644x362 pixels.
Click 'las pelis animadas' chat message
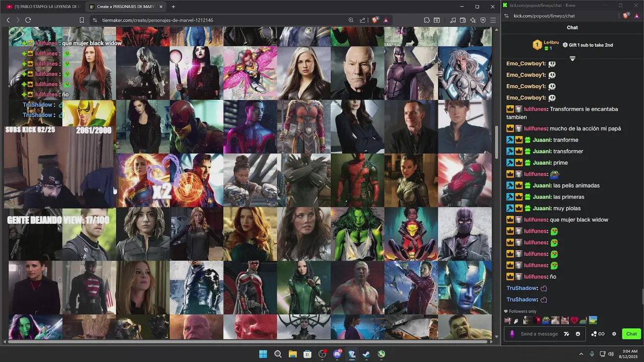click(576, 186)
